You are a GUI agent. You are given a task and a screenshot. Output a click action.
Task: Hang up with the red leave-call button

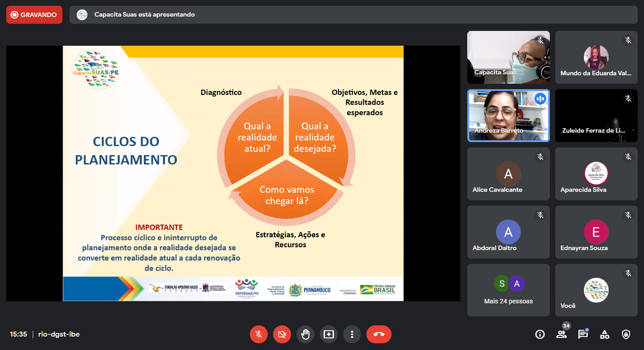[x=379, y=334]
